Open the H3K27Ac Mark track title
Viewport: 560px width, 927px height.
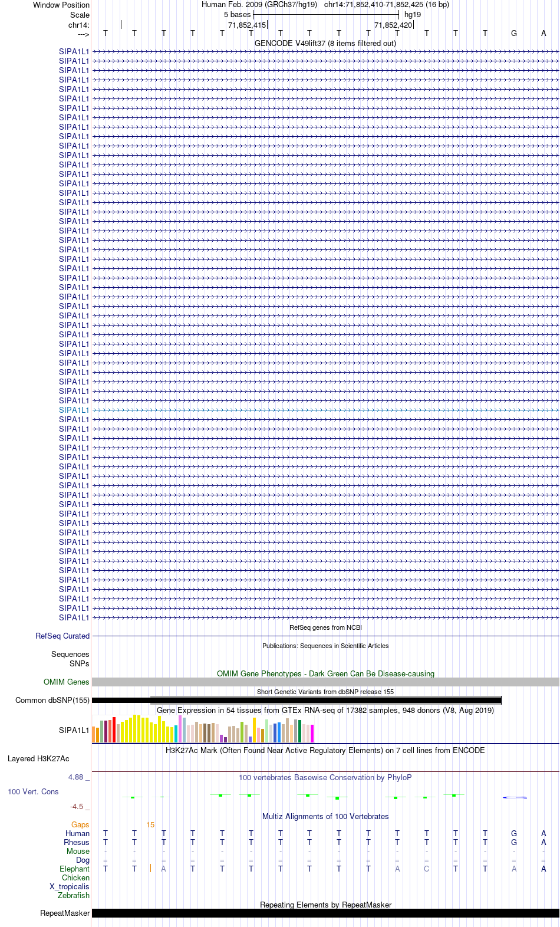point(325,750)
